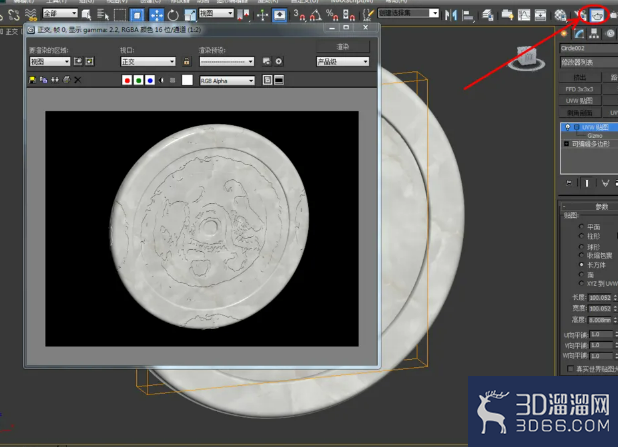Click the Use Pivot Point Center icon
The height and width of the screenshot is (447, 618).
(243, 15)
